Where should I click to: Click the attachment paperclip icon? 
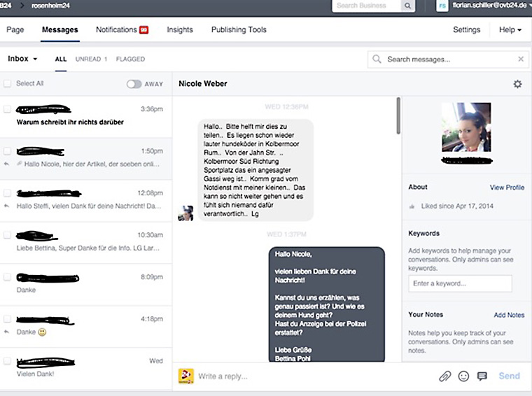[445, 376]
